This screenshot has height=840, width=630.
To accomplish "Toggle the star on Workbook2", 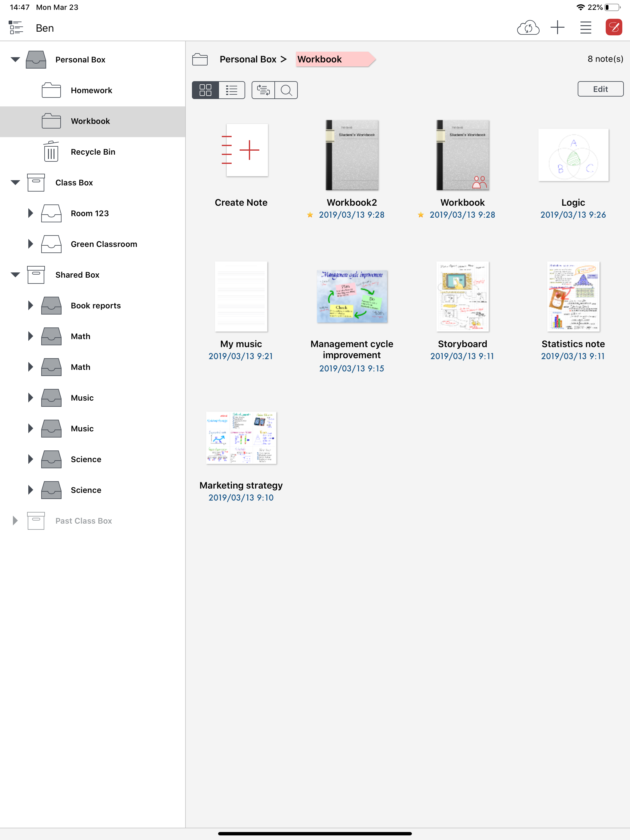I will [x=310, y=215].
